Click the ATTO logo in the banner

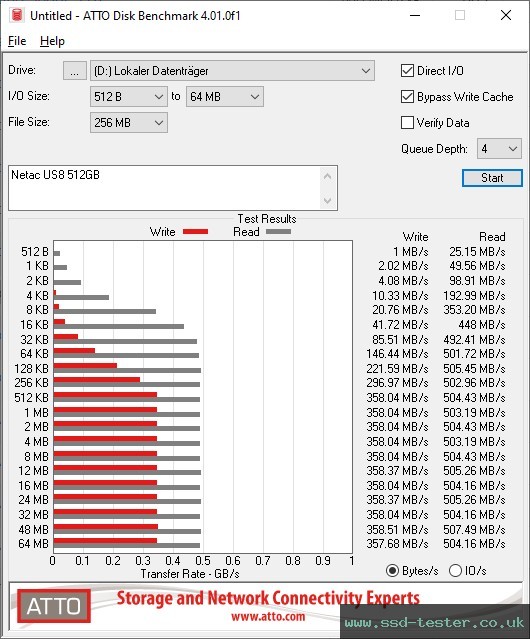click(x=54, y=606)
